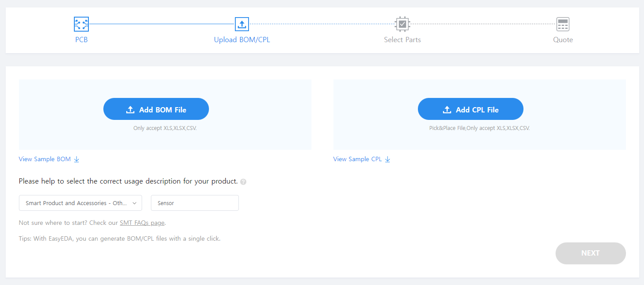This screenshot has height=285, width=644.
Task: Click the PCB step icon
Action: 81,24
